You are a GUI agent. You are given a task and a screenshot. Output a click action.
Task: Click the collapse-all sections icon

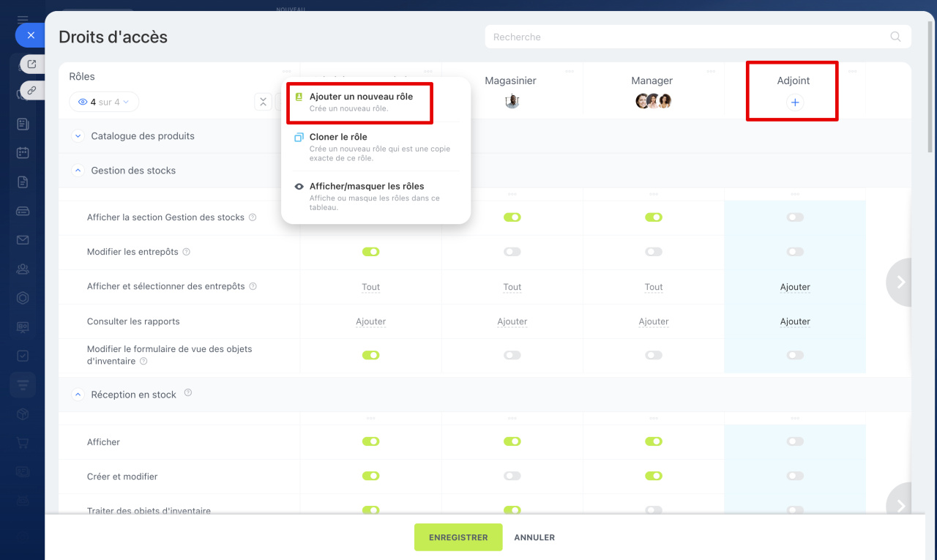[x=263, y=102]
